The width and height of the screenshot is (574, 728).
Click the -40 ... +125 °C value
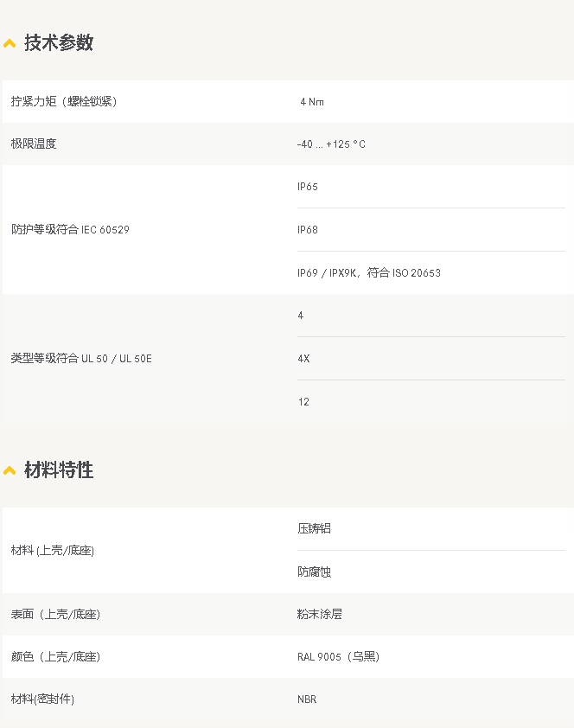click(331, 144)
